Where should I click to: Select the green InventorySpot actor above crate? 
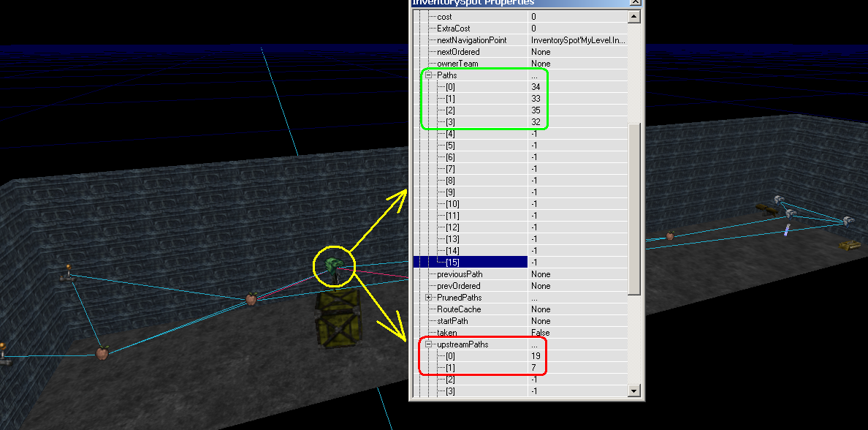pos(333,265)
